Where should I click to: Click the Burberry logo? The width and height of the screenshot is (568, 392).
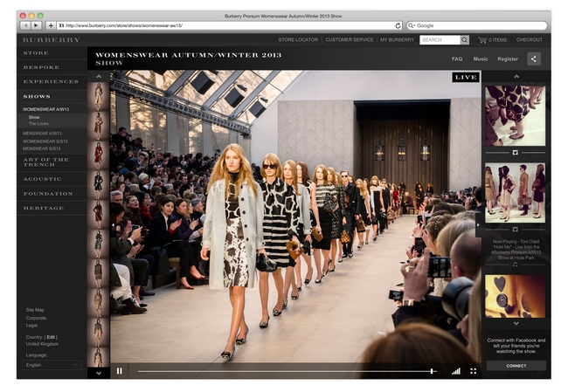click(51, 40)
